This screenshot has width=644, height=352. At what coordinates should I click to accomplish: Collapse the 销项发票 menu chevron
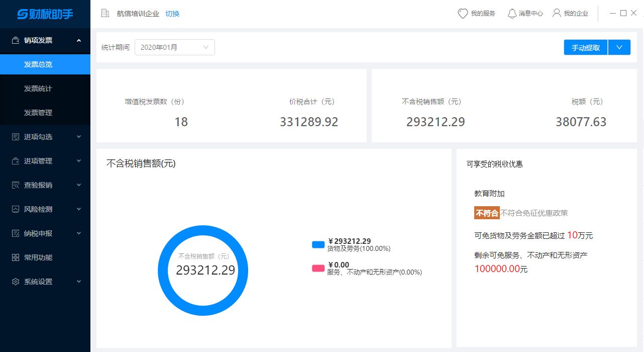click(x=79, y=40)
